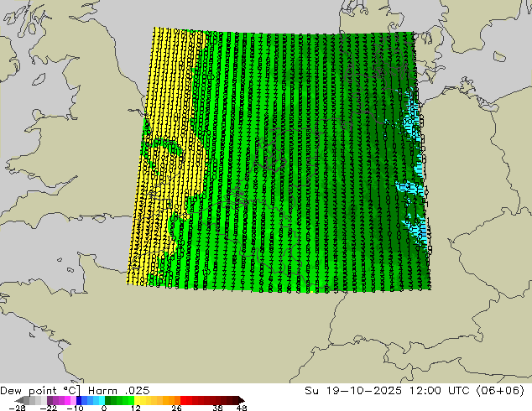532x411 pixels.
Task: Click the '-22' legend label
Action: [49, 408]
